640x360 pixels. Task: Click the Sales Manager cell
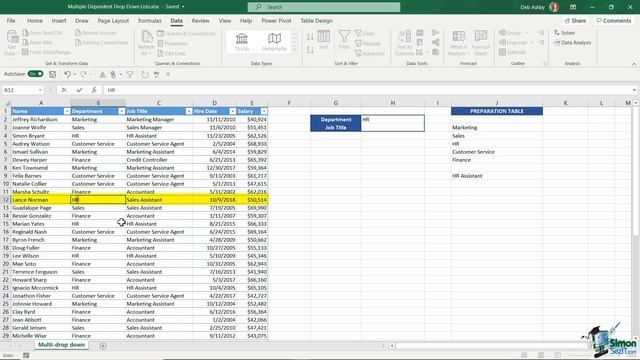click(x=159, y=127)
